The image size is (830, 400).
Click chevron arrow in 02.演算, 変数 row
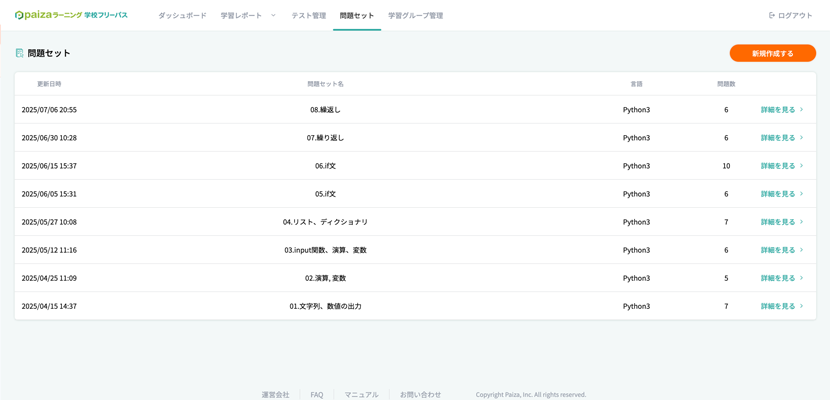(x=801, y=278)
